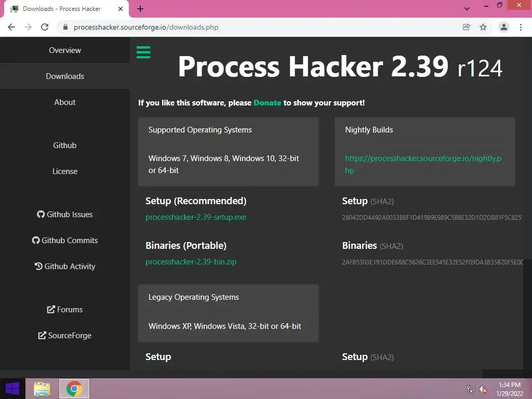532x399 pixels.
Task: Open Windows Start menu
Action: (12, 389)
